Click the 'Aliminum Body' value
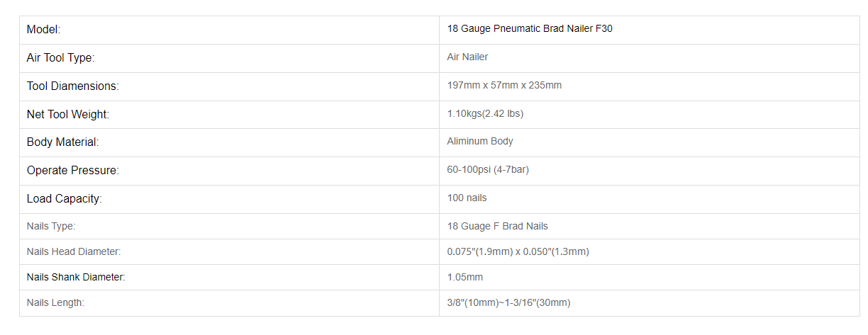This screenshot has height=335, width=868. click(480, 141)
